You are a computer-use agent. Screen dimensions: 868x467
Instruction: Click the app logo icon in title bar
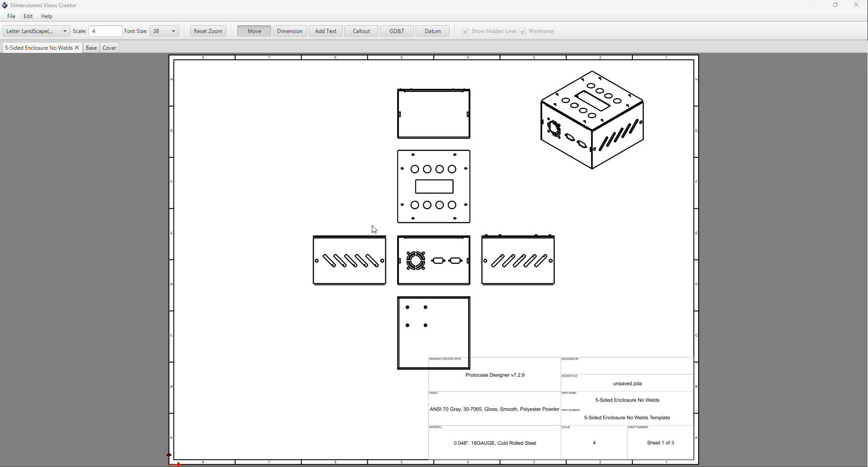click(5, 5)
